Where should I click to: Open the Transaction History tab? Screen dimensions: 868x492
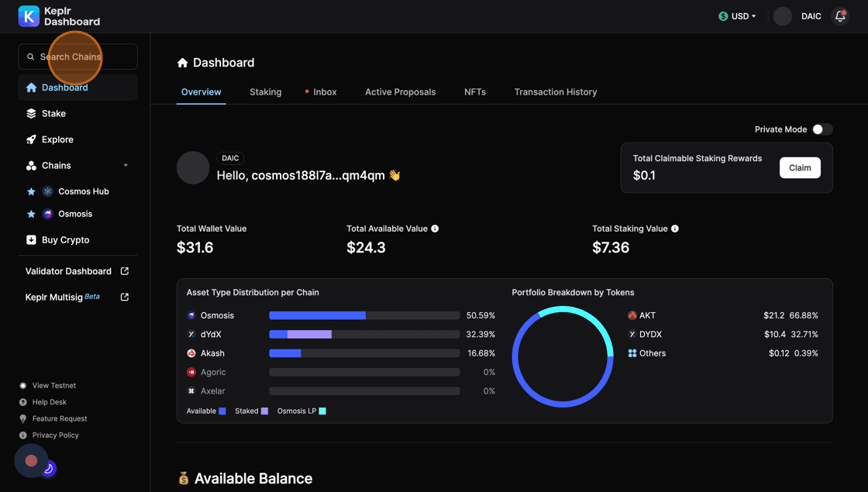pos(555,92)
